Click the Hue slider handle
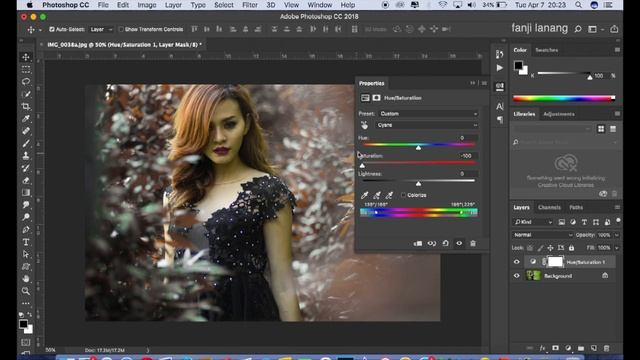This screenshot has height=360, width=640. click(418, 148)
